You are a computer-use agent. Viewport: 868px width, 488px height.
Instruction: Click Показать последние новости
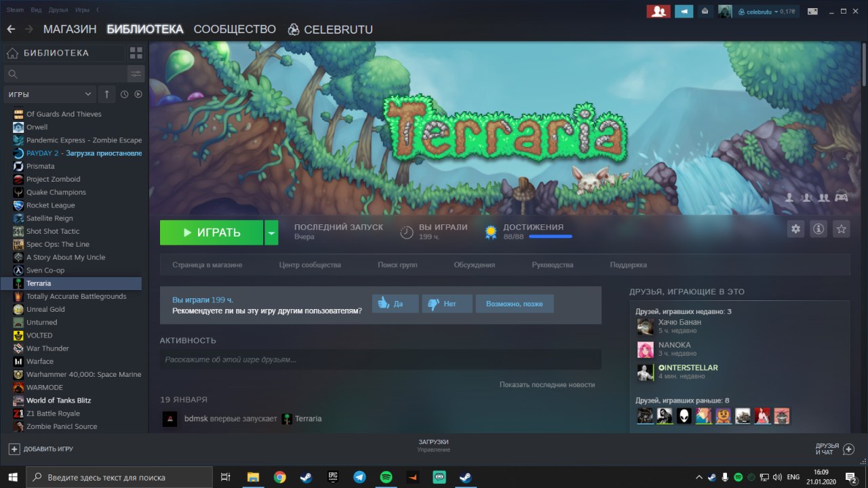[x=547, y=385]
